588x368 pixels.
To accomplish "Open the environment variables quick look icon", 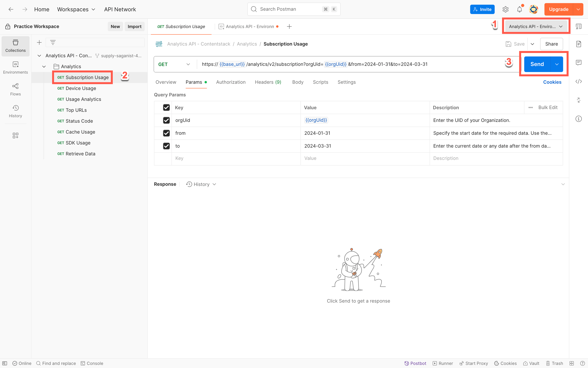I will tap(579, 27).
